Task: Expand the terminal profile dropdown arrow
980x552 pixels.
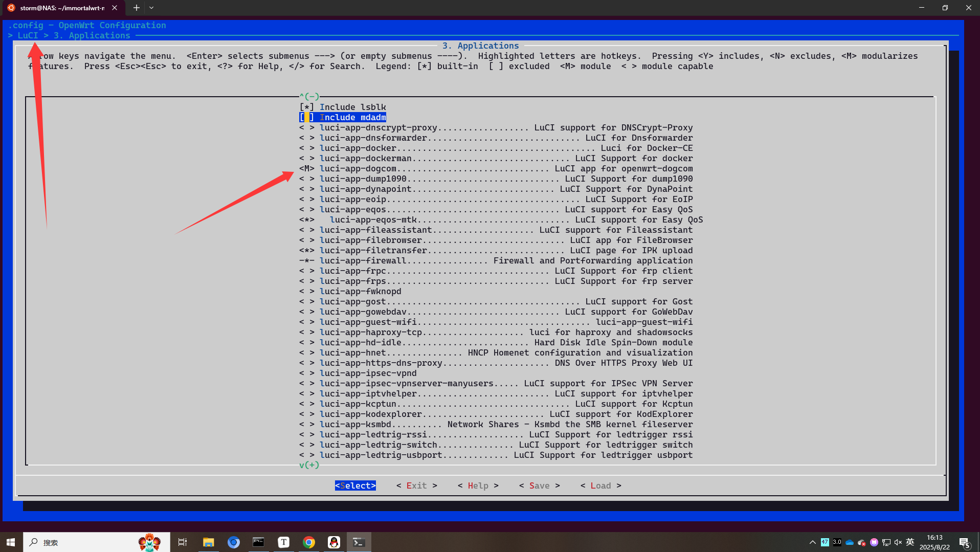Action: click(x=151, y=8)
